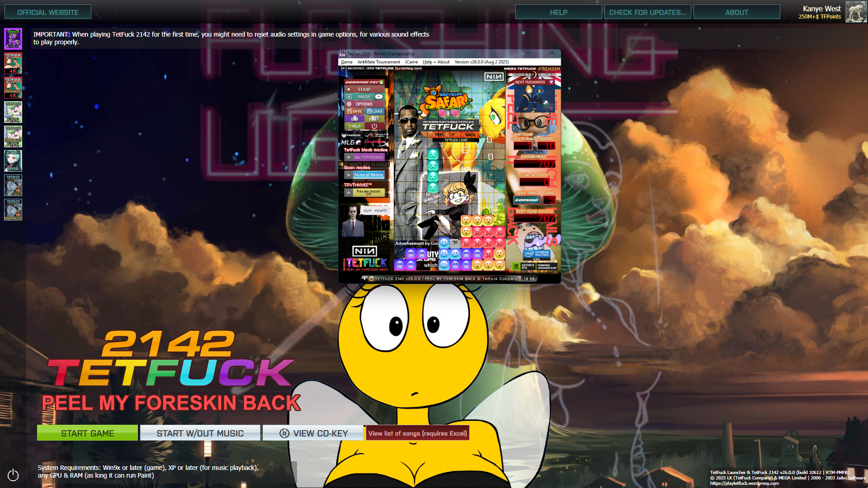Click the power icon in bottom-left corner
The height and width of the screenshot is (488, 868).
point(13,475)
